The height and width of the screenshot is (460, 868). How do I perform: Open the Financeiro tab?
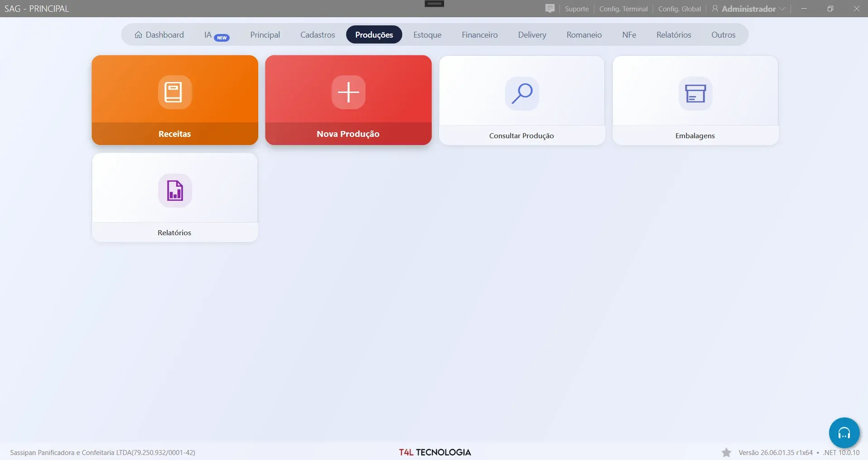pyautogui.click(x=480, y=35)
